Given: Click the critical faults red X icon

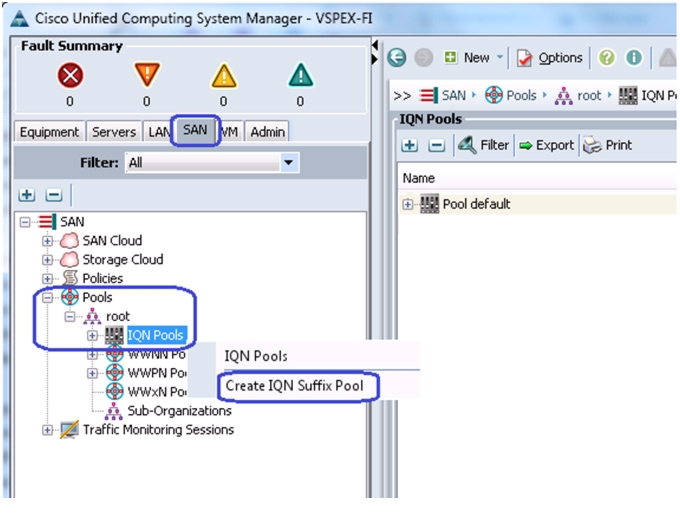Looking at the screenshot, I should coord(70,75).
